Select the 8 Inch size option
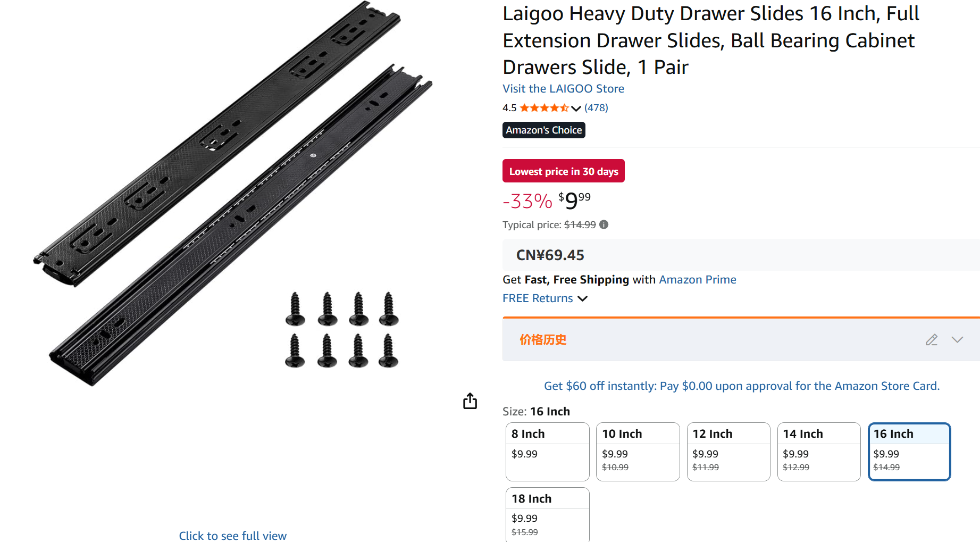The image size is (980, 542). [547, 452]
